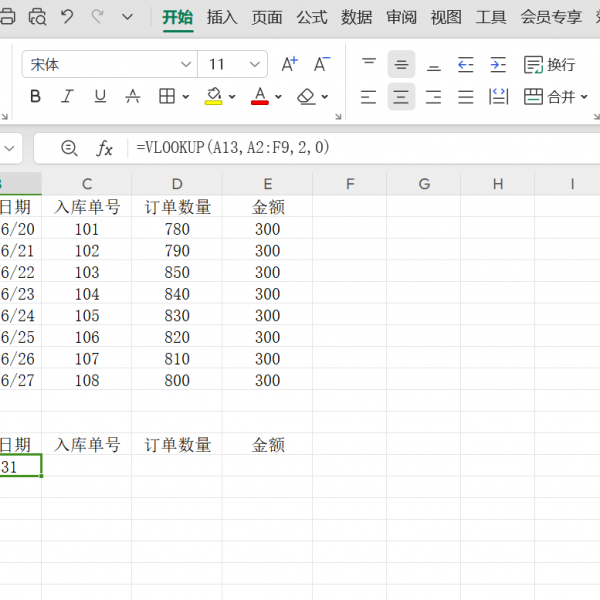This screenshot has width=600, height=600.
Task: Open the 公式 ribbon tab
Action: 312,17
